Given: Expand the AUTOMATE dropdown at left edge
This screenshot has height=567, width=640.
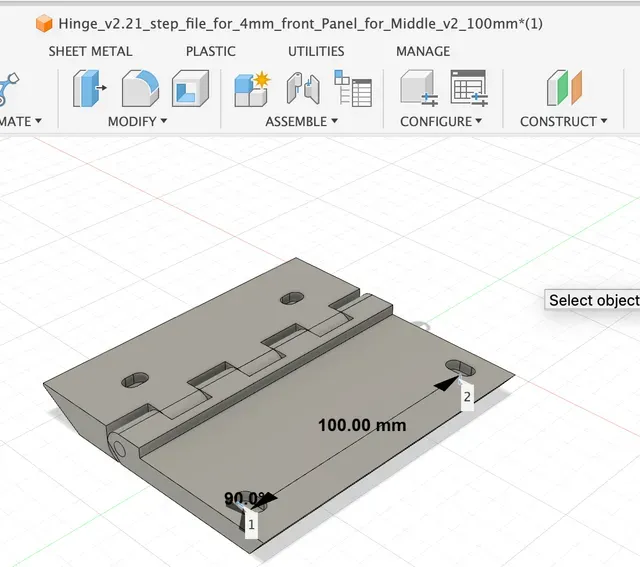Looking at the screenshot, I should pos(20,121).
